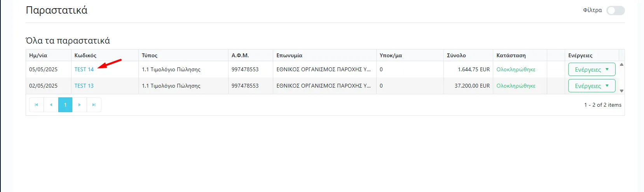Open the TEST 14 document link
This screenshot has width=644, height=192.
[x=84, y=69]
